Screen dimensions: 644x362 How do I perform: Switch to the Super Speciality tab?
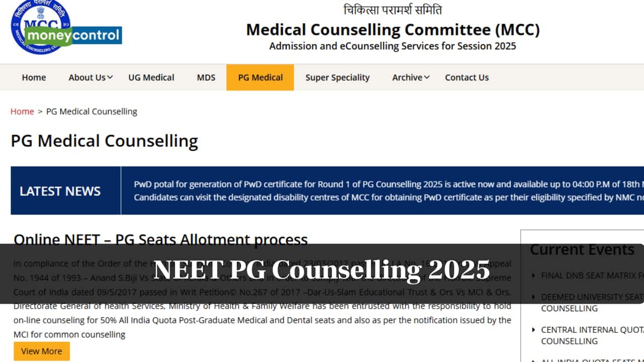tap(338, 77)
